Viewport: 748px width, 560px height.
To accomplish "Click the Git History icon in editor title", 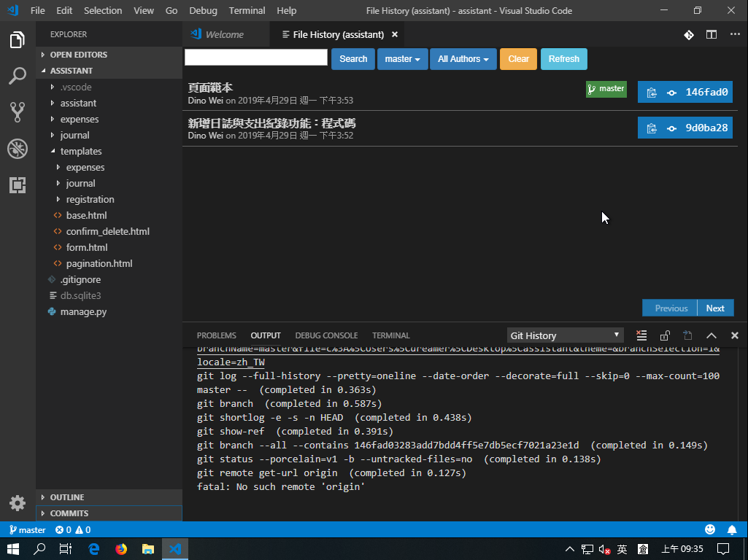I will [688, 34].
